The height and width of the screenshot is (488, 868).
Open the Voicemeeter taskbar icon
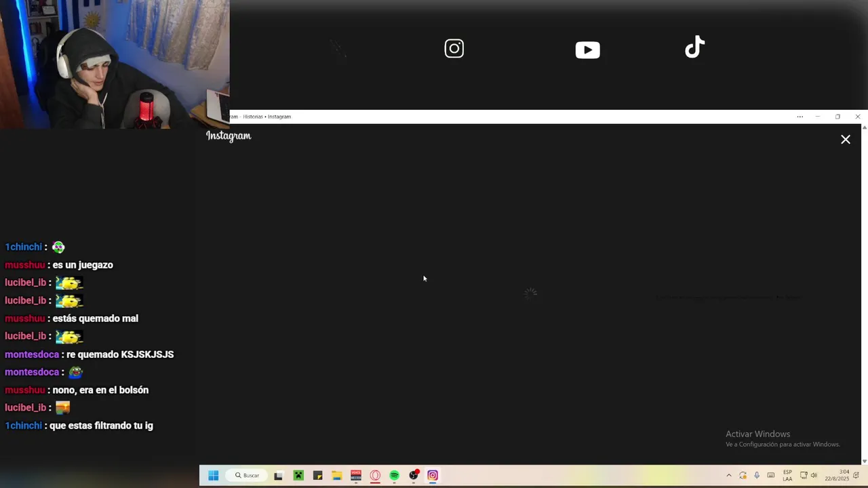[x=356, y=476]
